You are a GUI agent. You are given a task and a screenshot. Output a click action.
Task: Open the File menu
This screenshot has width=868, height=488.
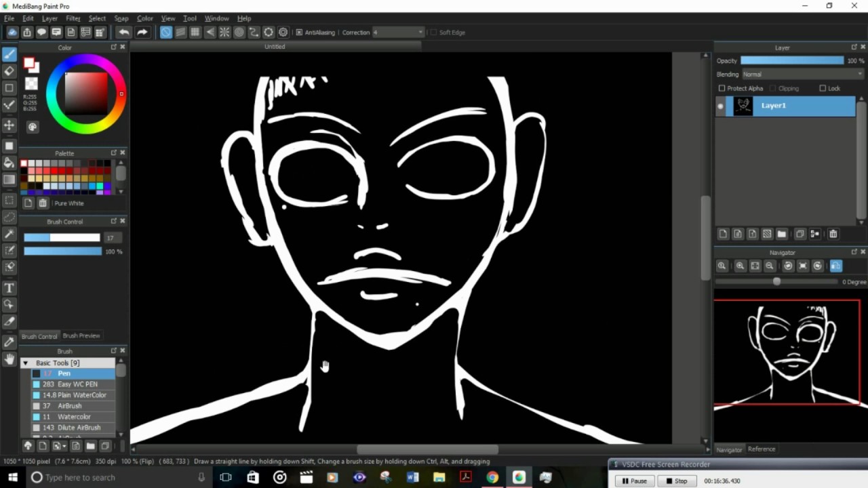(x=9, y=18)
